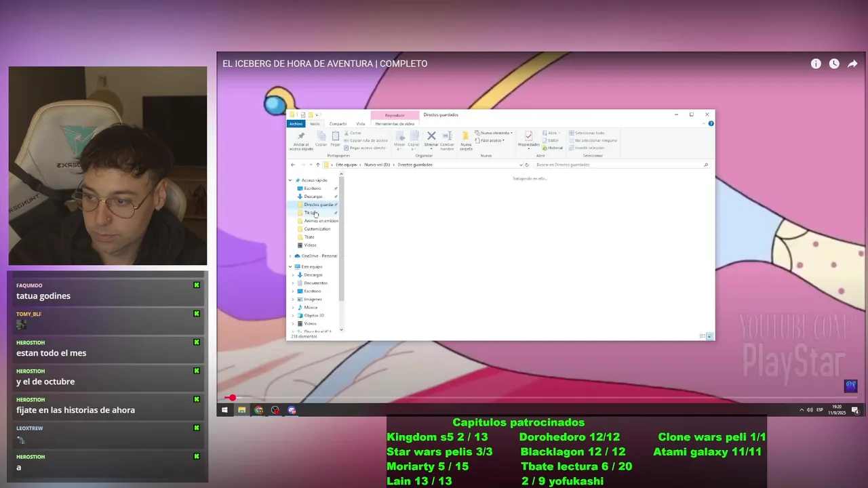The width and height of the screenshot is (868, 488).
Task: Open Herramientas de vídeo tab
Action: coord(395,124)
